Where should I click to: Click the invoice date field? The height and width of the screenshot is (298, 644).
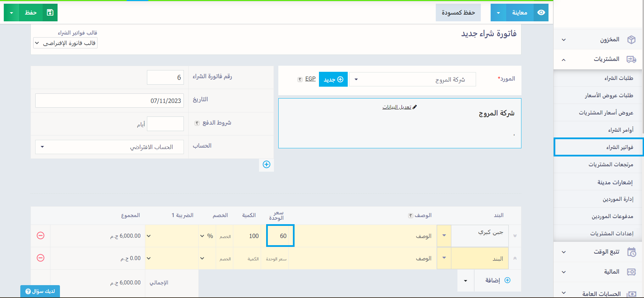coord(109,101)
